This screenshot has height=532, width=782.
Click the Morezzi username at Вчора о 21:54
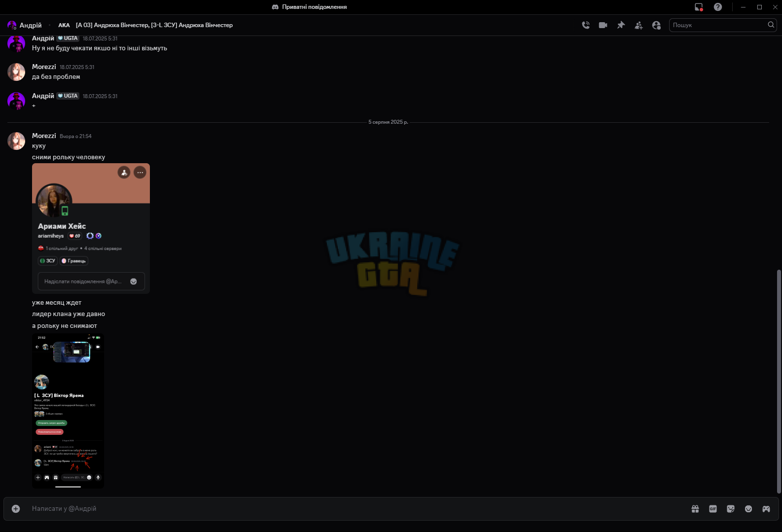pos(44,136)
